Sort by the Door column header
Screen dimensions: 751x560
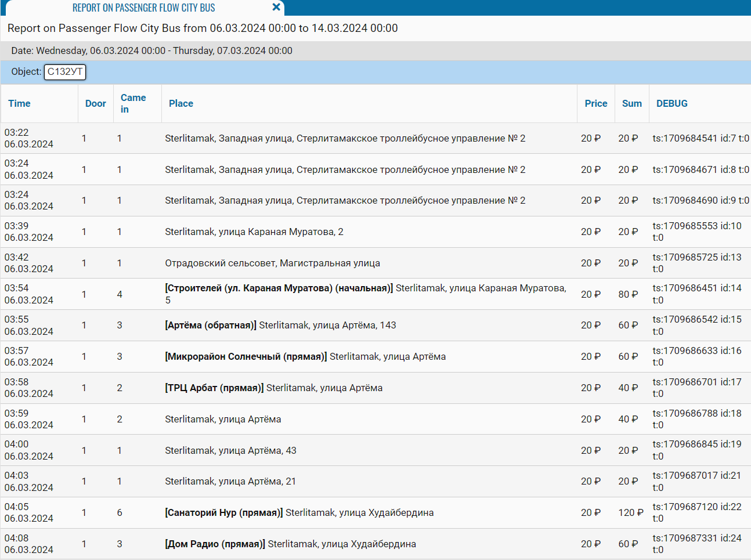(x=95, y=103)
